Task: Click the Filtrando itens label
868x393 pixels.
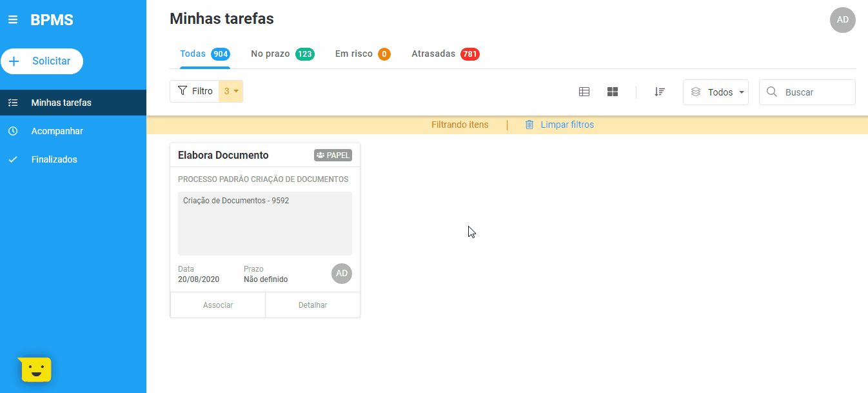Action: click(x=460, y=125)
